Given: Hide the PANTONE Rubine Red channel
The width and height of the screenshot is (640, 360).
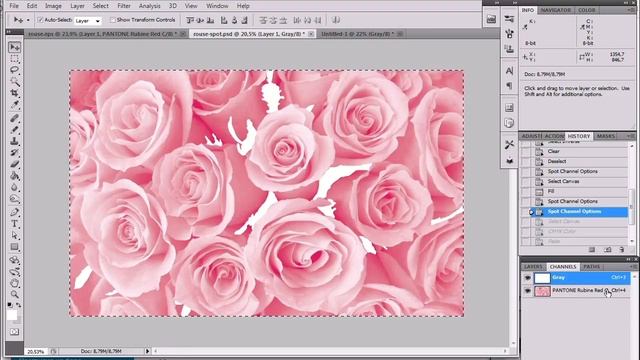Looking at the screenshot, I should tap(527, 291).
